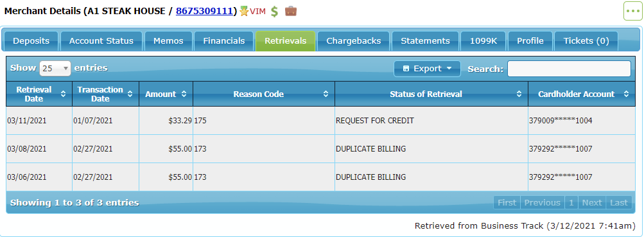This screenshot has width=644, height=237.
Task: Expand the Export dropdown button
Action: [x=427, y=69]
